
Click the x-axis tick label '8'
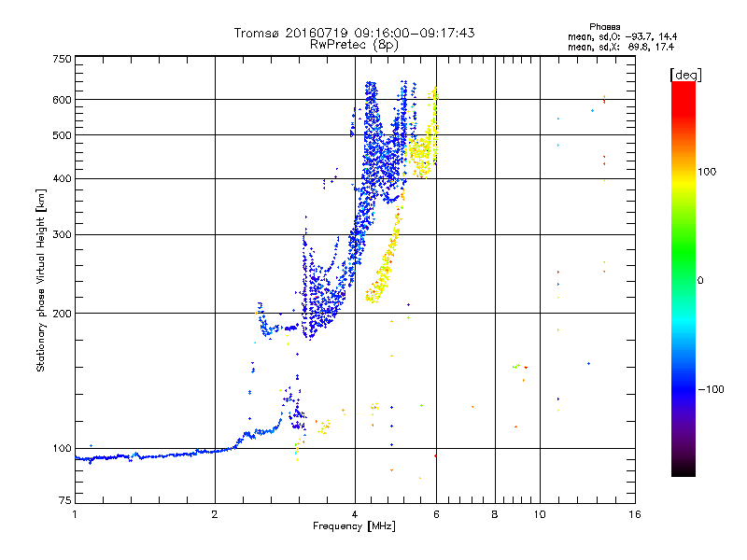tap(495, 514)
